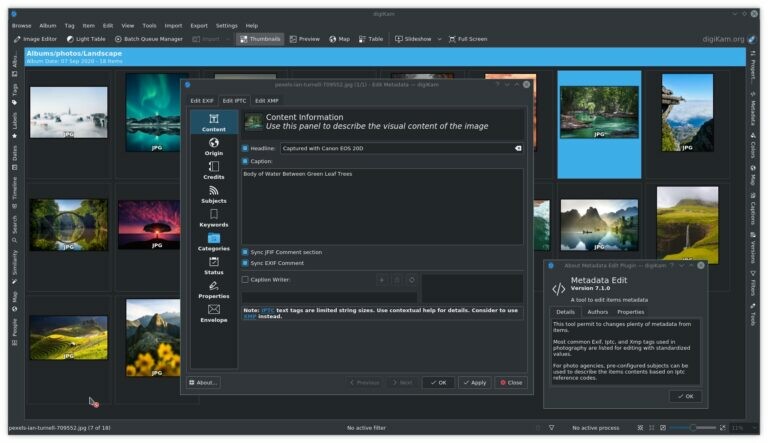Open the Authors tab in About dialog
768x443 pixels.
click(x=597, y=312)
